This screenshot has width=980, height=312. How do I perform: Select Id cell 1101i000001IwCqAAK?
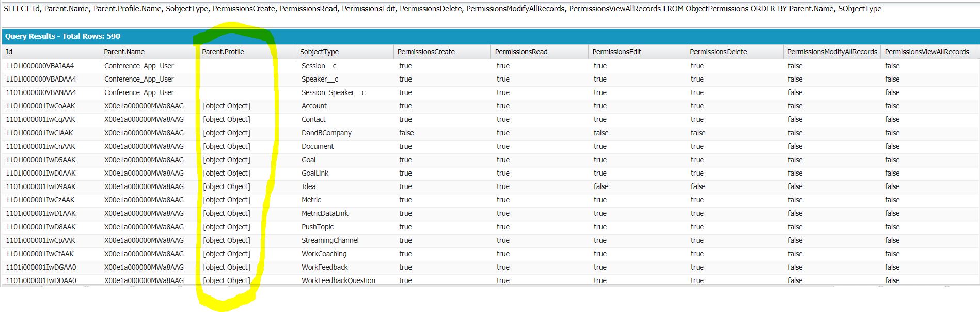(40, 119)
